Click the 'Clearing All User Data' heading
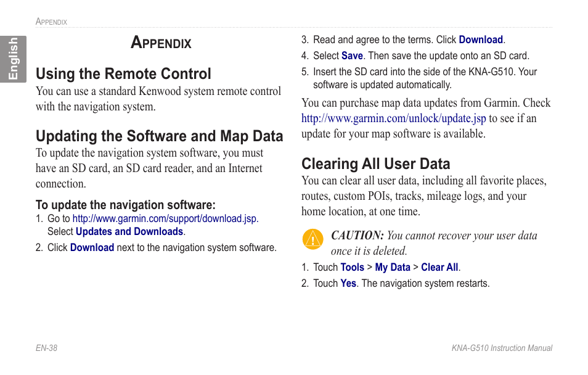Image resolution: width=588 pixels, height=375 pixels. (376, 163)
